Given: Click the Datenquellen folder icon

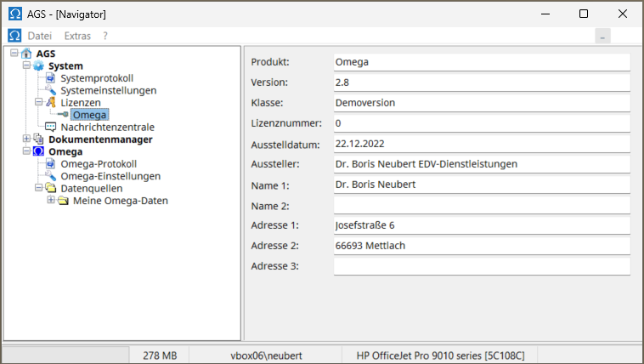Looking at the screenshot, I should point(50,188).
